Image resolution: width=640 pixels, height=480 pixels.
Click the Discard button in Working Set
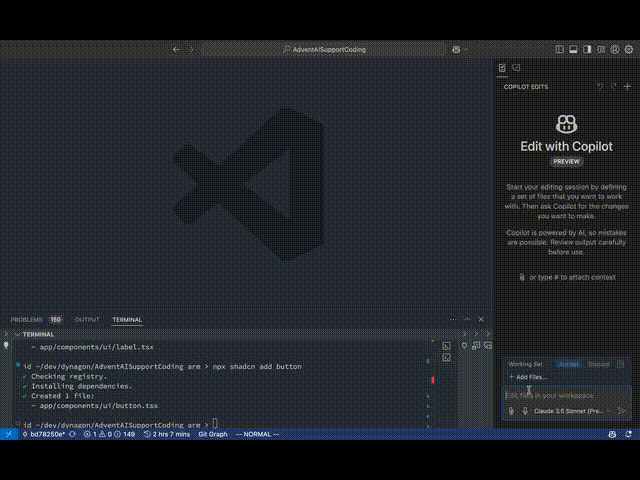click(598, 364)
